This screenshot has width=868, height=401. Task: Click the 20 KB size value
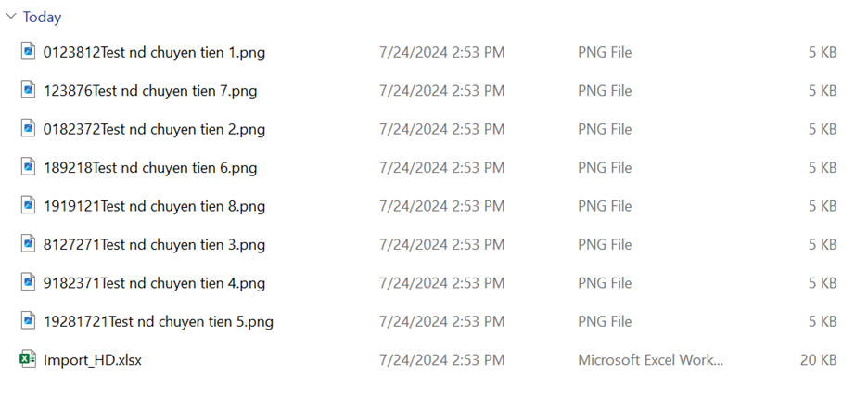(818, 360)
